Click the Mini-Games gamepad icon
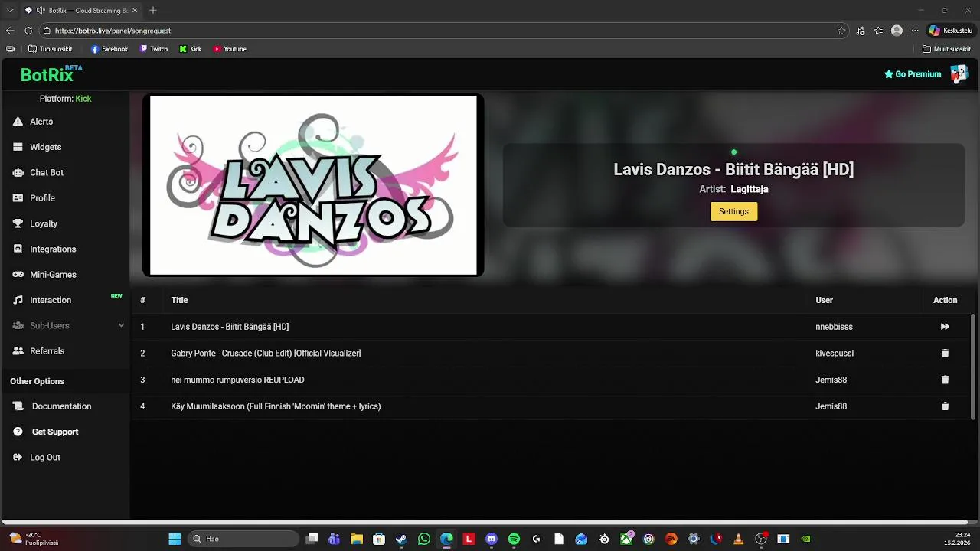980x551 pixels. pos(18,275)
